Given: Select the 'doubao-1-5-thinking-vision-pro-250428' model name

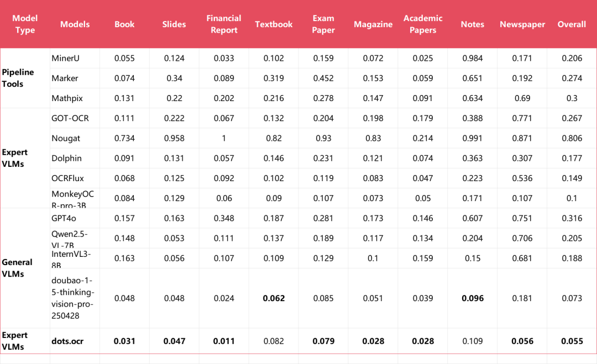Looking at the screenshot, I should pyautogui.click(x=73, y=298).
